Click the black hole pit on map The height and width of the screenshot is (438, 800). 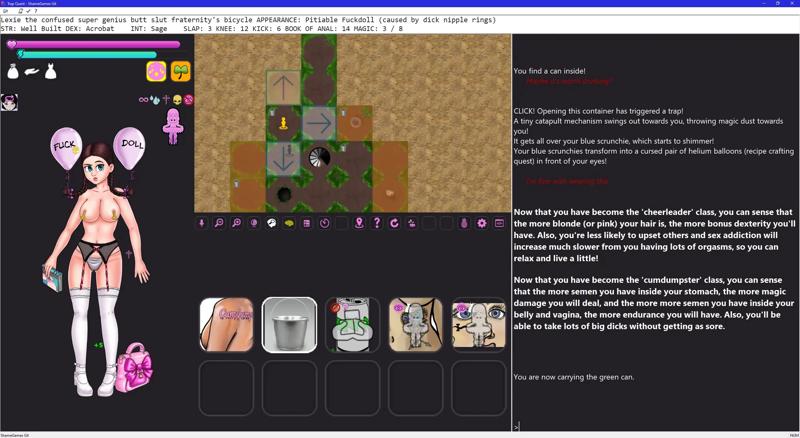pos(284,194)
